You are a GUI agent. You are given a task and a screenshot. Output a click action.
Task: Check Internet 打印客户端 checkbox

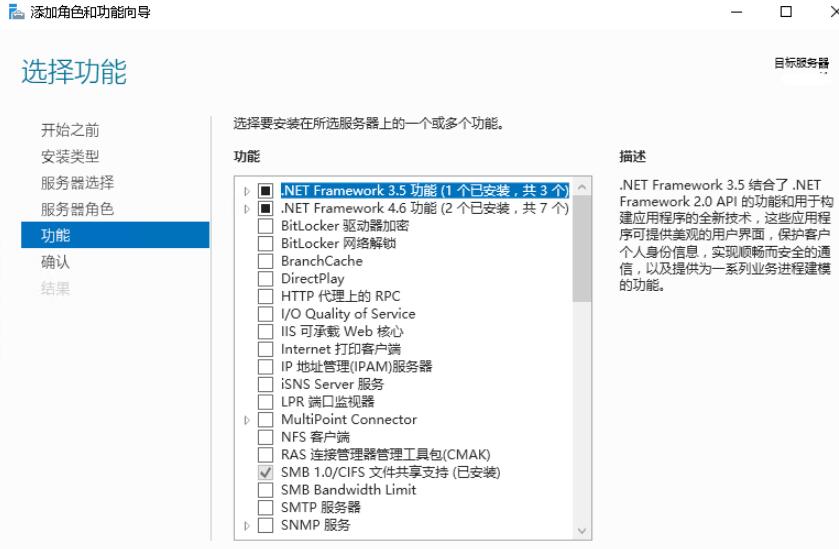pyautogui.click(x=265, y=349)
